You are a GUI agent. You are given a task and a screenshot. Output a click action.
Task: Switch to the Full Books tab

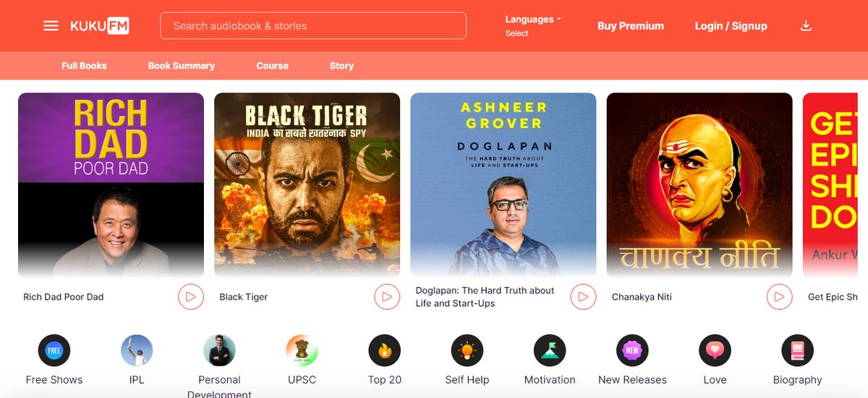coord(84,66)
